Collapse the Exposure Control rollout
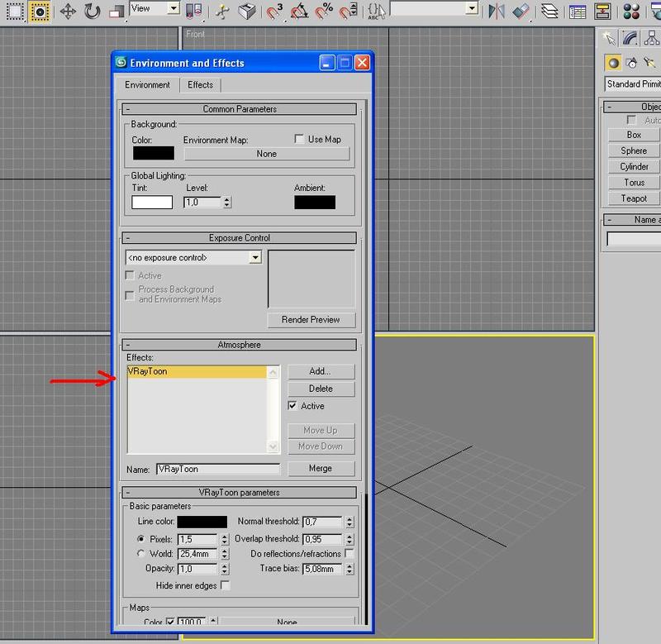Viewport: 661px width, 644px height. (240, 238)
